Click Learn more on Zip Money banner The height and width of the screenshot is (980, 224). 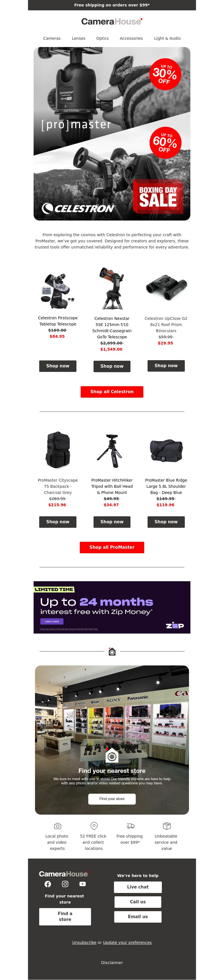[52, 621]
